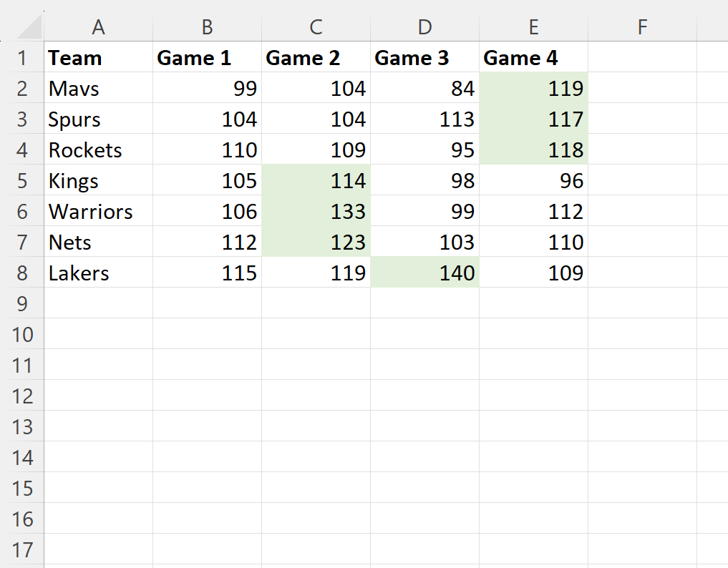This screenshot has height=568, width=728.
Task: Select the Warriors team name cell
Action: click(98, 211)
